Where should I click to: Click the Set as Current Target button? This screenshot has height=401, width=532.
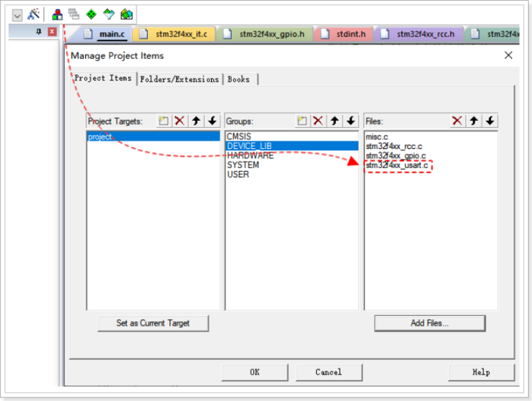[153, 323]
